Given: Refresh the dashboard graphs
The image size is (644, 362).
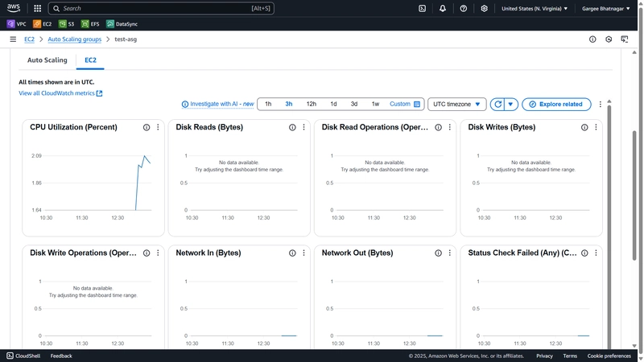Looking at the screenshot, I should [497, 105].
